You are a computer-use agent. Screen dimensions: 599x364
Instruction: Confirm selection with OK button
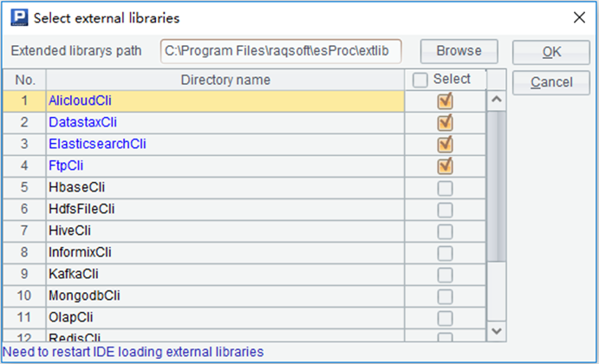point(551,52)
